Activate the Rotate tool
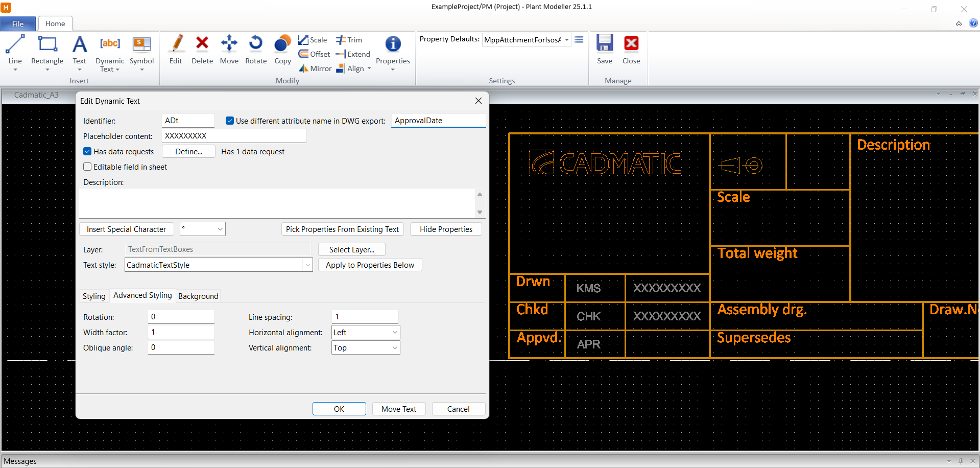The height and width of the screenshot is (468, 980). click(x=256, y=50)
